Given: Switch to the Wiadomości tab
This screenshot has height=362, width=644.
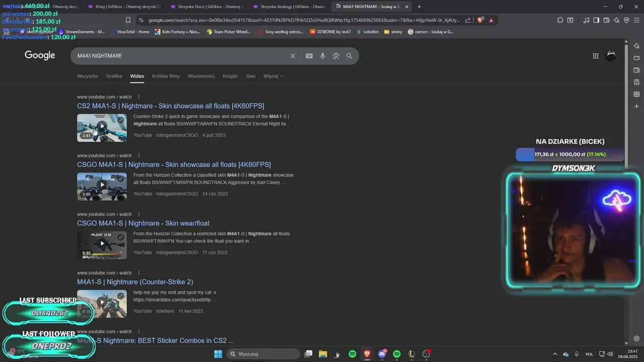Looking at the screenshot, I should click(201, 76).
